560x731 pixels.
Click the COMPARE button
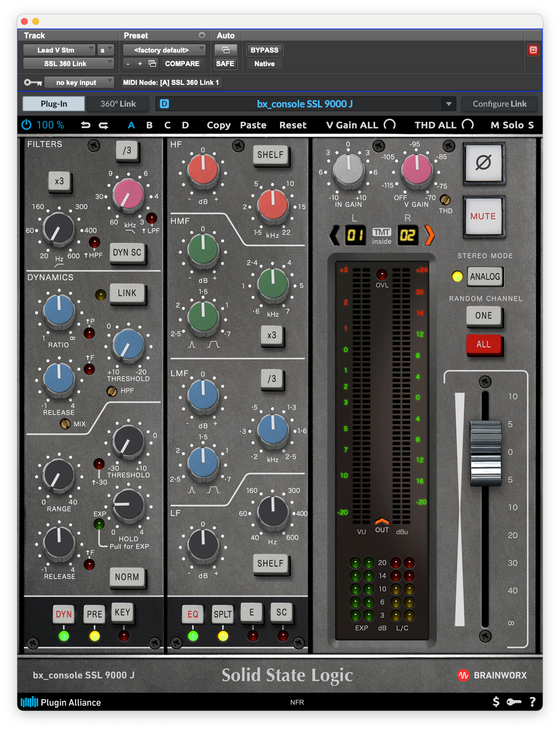[x=182, y=63]
